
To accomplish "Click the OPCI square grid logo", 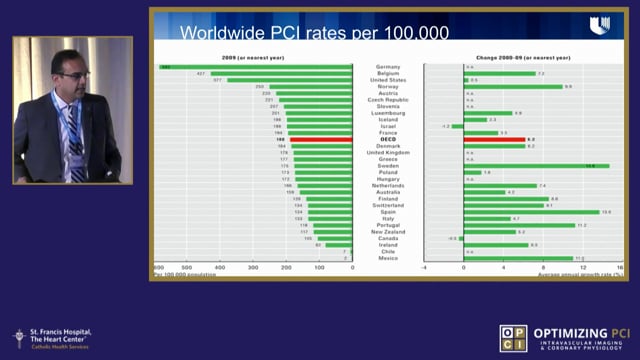I will (513, 338).
